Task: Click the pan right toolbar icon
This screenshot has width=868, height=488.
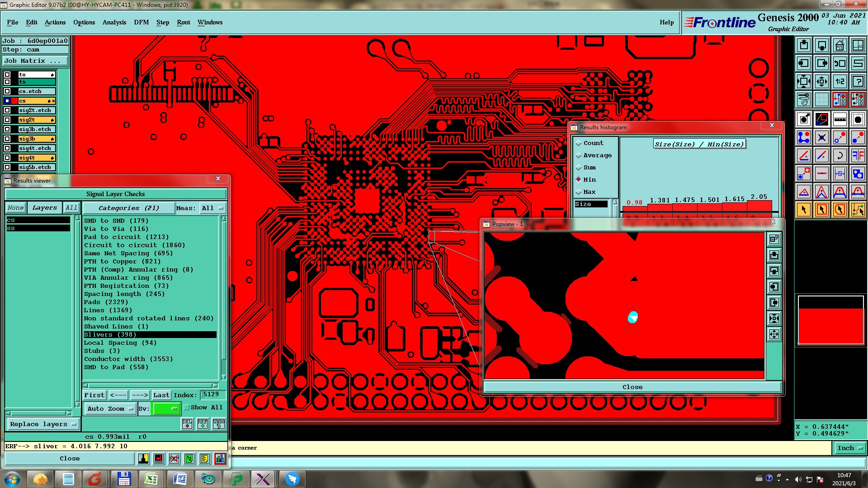Action: (x=821, y=63)
